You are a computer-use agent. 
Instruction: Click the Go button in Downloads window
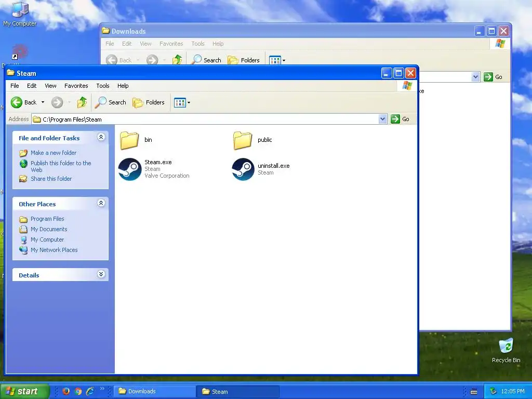click(x=493, y=77)
